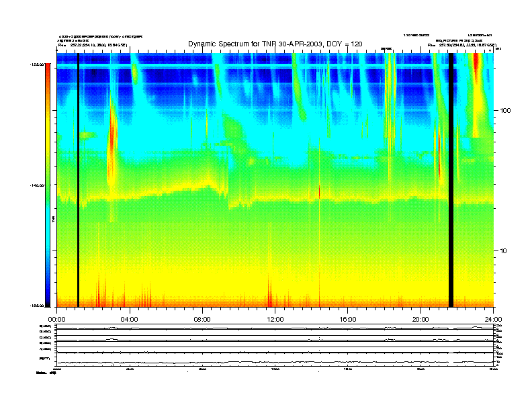532x411 pixels.
Task: Click the bottom magnetic field line plot panel
Action: click(275, 359)
